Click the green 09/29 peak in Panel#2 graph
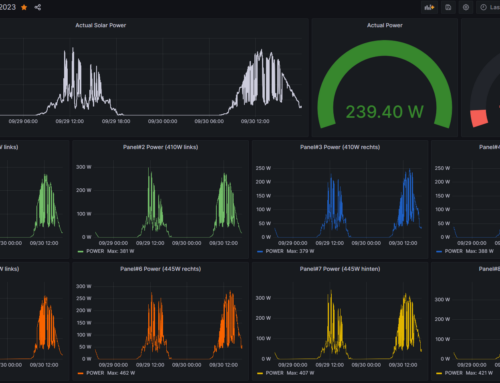This screenshot has height=383, width=500. click(149, 170)
